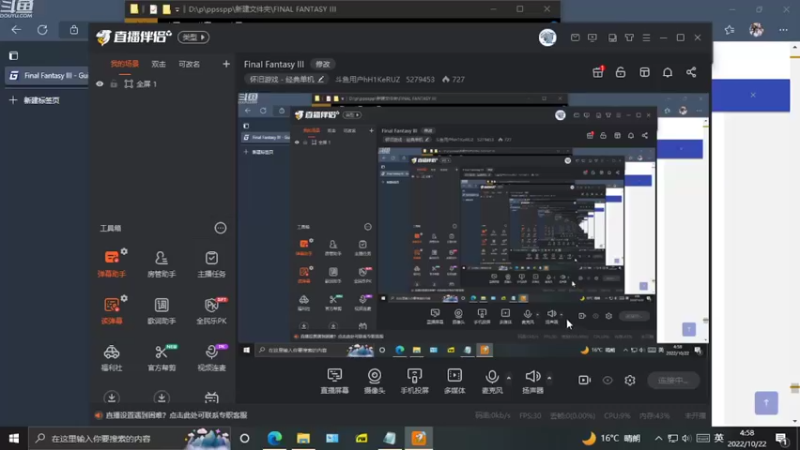Open the gift box icon with red badge
Screen dimensions: 800x450
[x=597, y=72]
